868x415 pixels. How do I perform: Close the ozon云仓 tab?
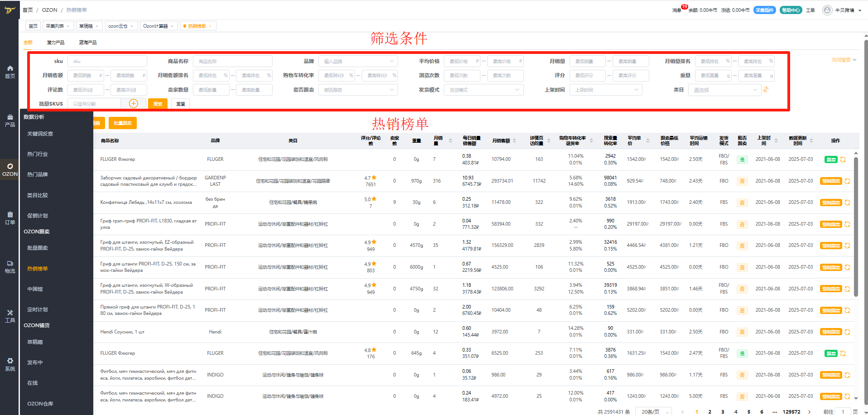(x=132, y=26)
